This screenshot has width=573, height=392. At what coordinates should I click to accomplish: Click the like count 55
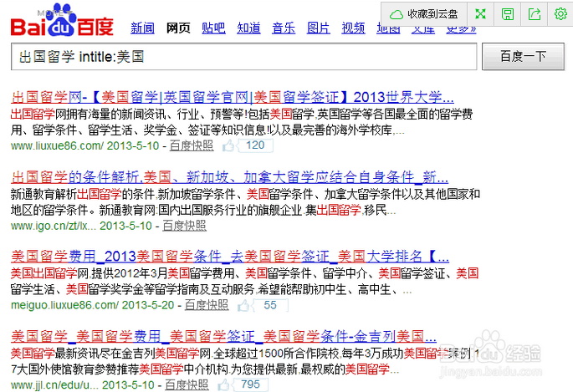[270, 305]
